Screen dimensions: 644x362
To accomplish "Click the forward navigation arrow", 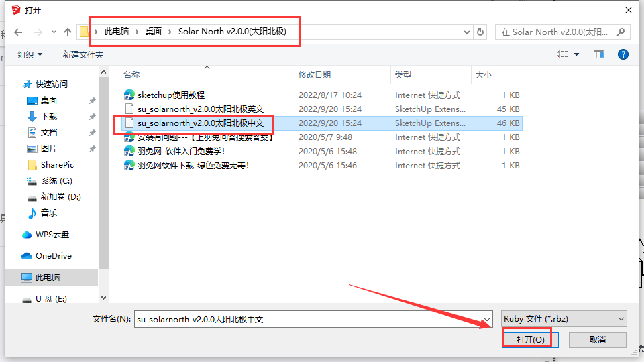I will 38,32.
